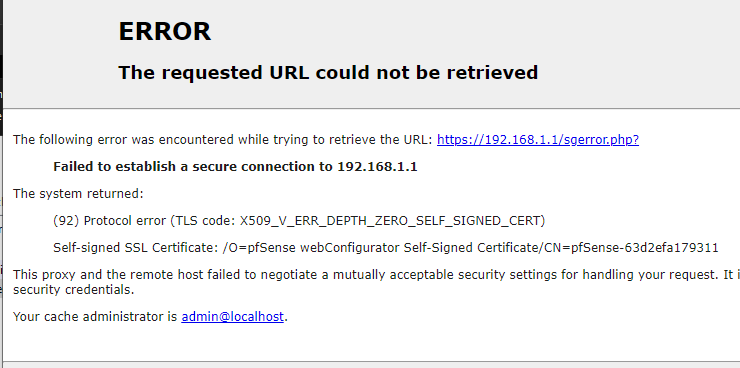Click the horizontal divider below the gray header

(371, 109)
